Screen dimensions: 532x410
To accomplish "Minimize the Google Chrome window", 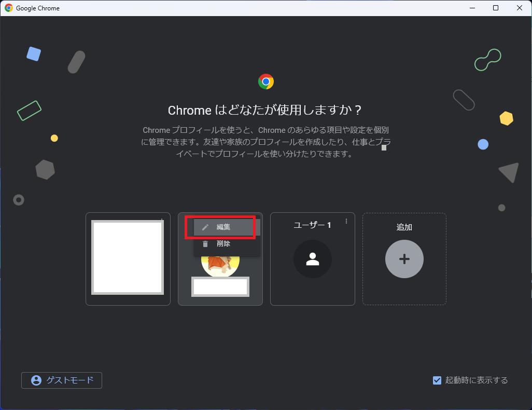I will [472, 8].
